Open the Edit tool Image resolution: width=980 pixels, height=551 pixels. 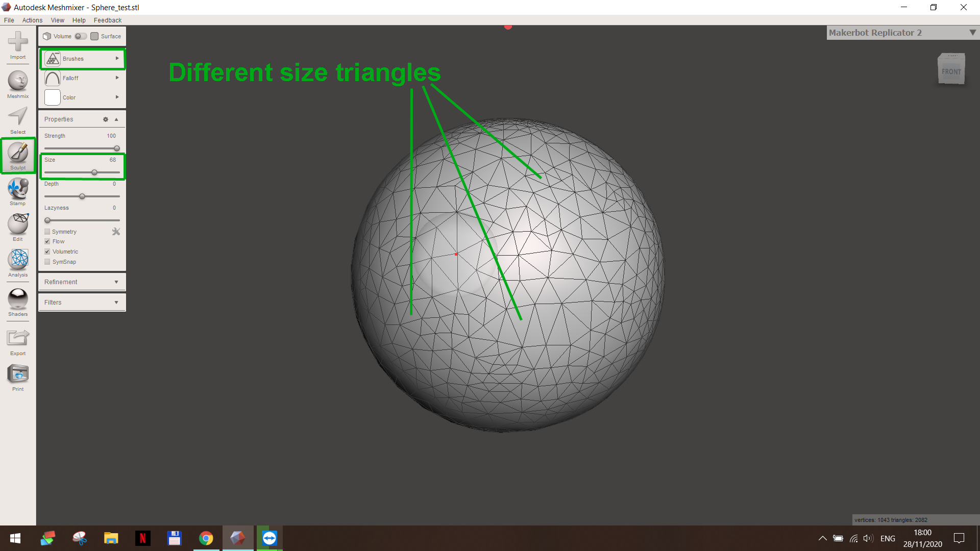18,227
